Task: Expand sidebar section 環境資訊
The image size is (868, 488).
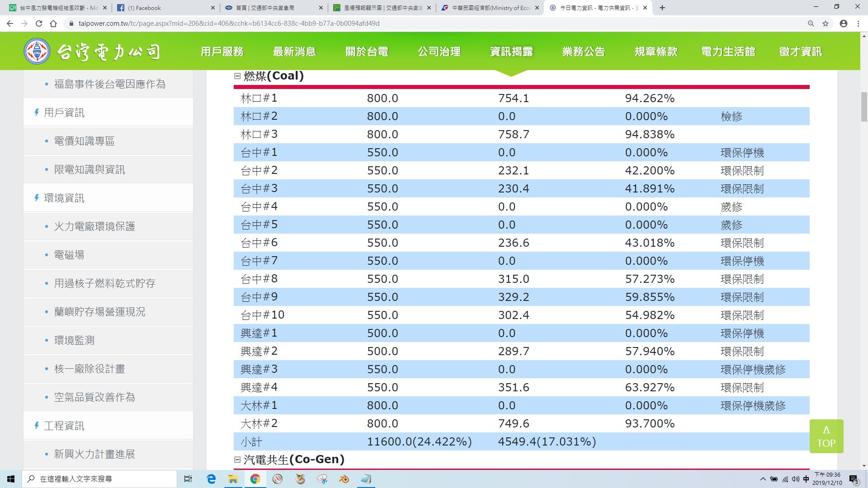Action: click(64, 198)
